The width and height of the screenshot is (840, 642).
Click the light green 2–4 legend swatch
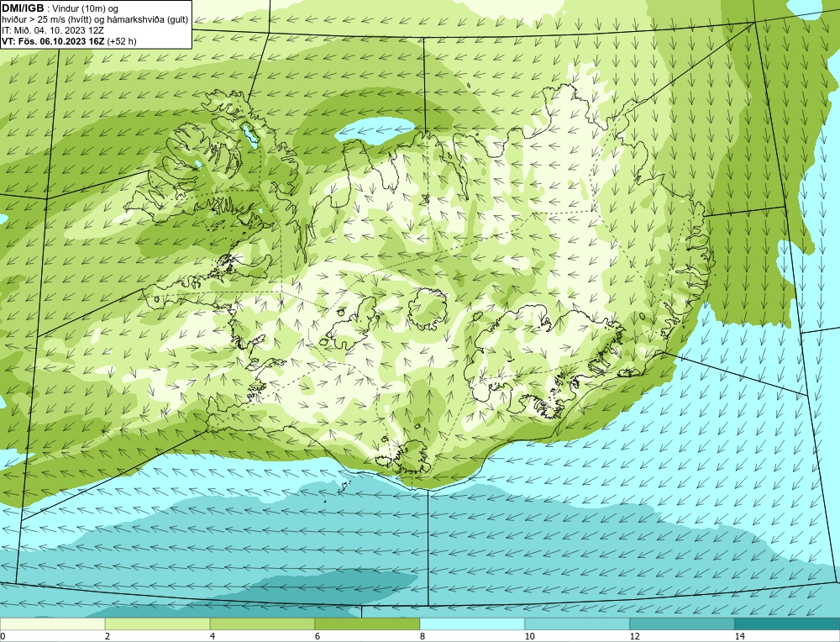[x=158, y=624]
